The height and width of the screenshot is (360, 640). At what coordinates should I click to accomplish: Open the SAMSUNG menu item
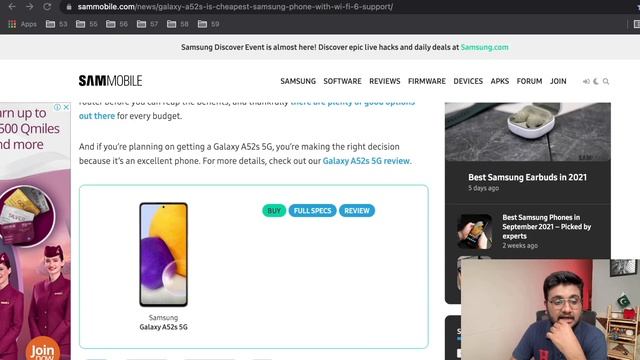(x=298, y=81)
